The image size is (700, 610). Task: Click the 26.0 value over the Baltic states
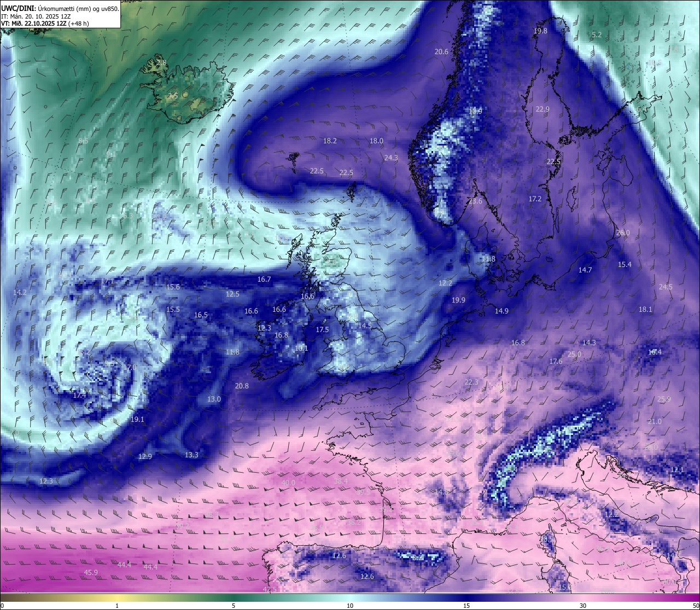(623, 233)
